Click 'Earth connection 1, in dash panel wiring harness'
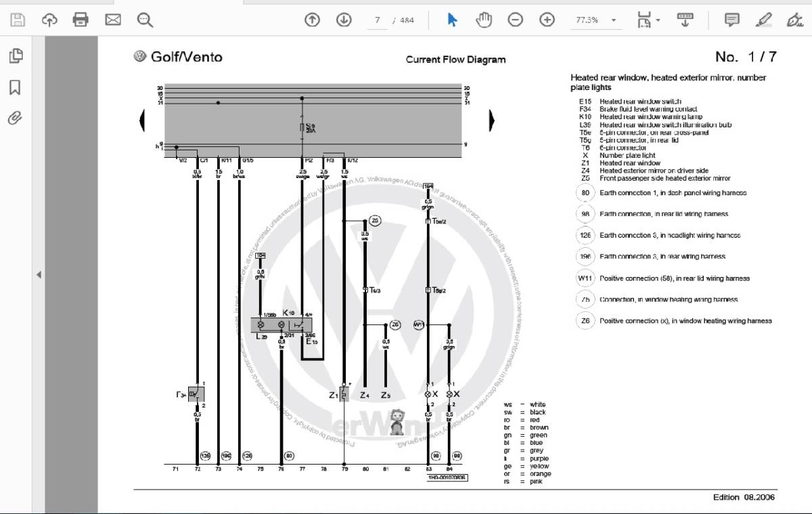812x514 pixels. point(673,193)
